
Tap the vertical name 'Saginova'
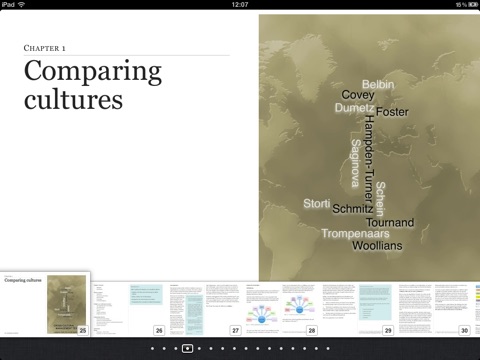point(356,163)
